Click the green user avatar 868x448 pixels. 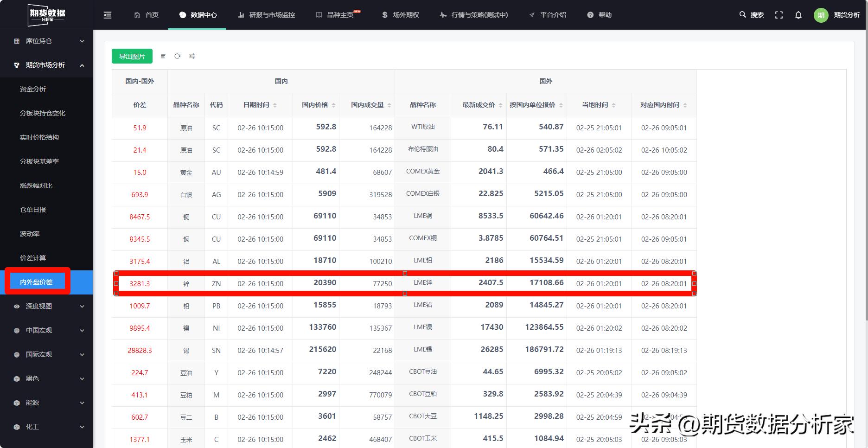821,15
